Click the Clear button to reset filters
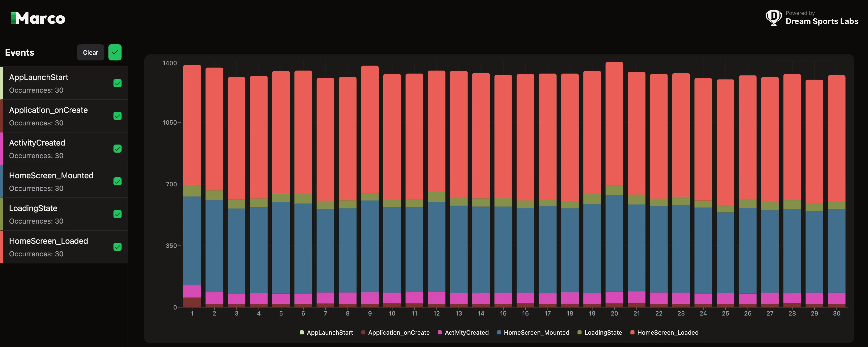 pos(90,52)
